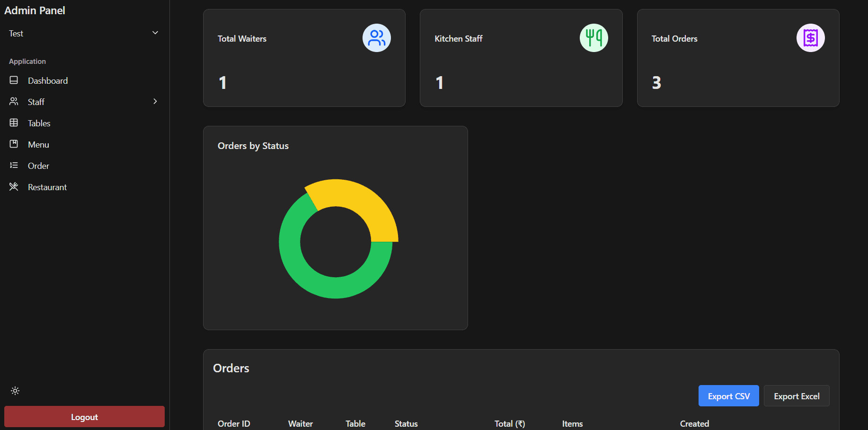Screen dimensions: 868x430
Task: Go to the Restaurant page
Action: [x=84, y=187]
